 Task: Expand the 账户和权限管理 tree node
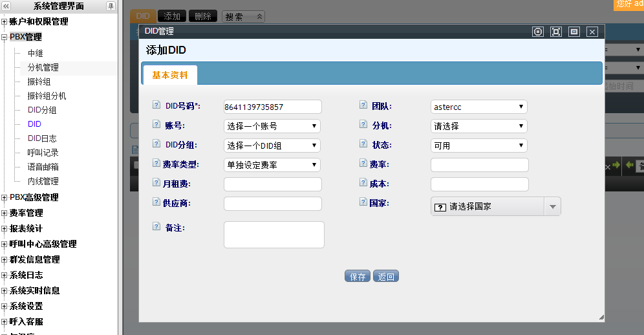pos(5,22)
